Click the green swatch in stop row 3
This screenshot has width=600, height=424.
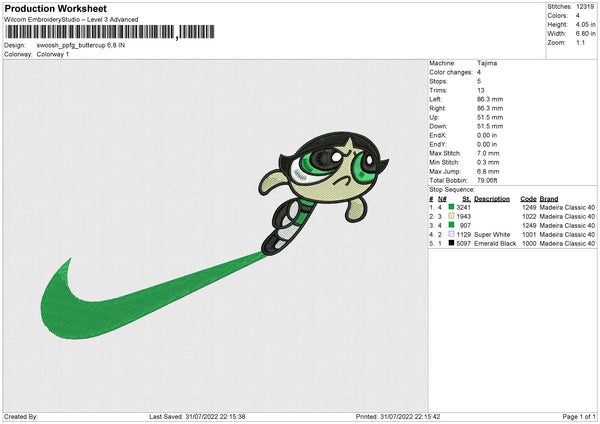click(451, 225)
